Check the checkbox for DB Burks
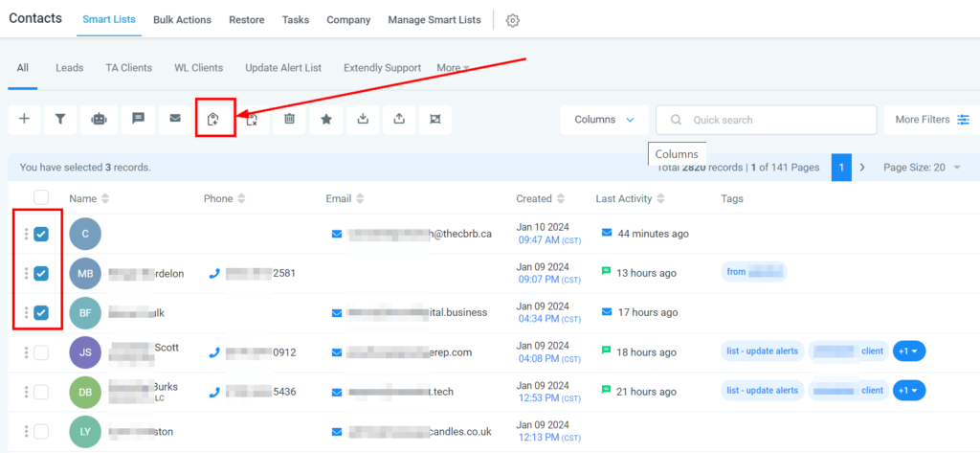The height and width of the screenshot is (453, 980). (40, 392)
